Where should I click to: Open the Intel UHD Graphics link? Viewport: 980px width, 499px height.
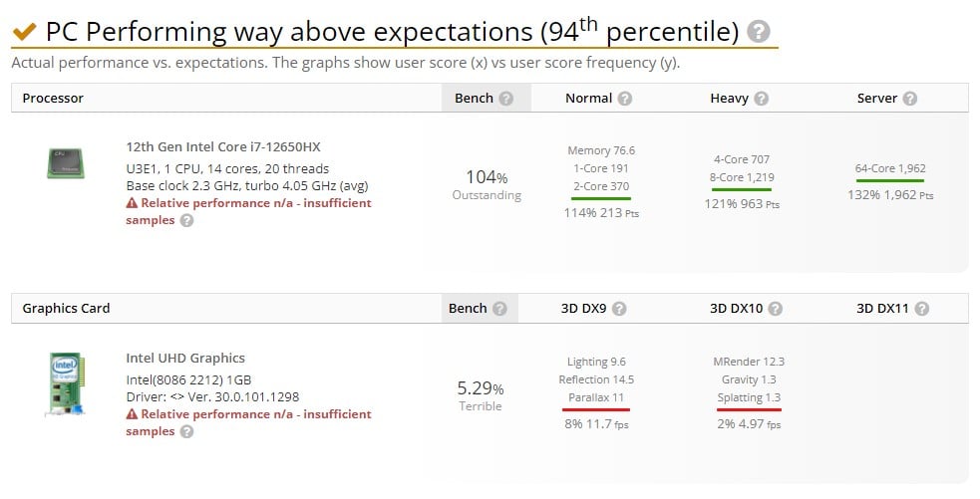185,358
